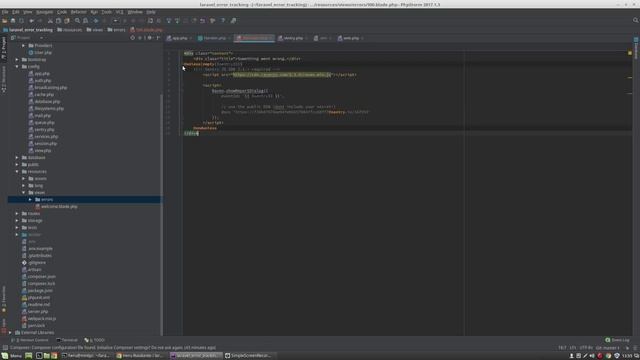Click the Cut toolbar icon
This screenshot has width=640, height=360.
coord(50,20)
